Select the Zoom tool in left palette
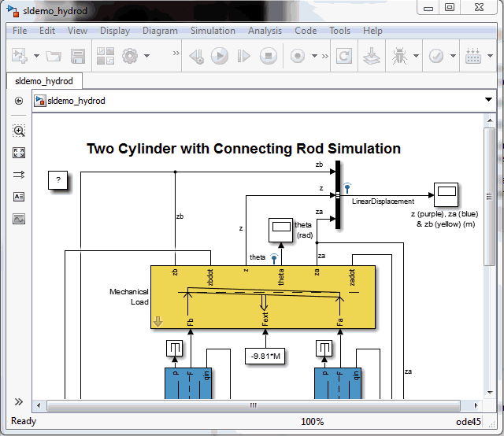504x436 pixels. point(19,131)
